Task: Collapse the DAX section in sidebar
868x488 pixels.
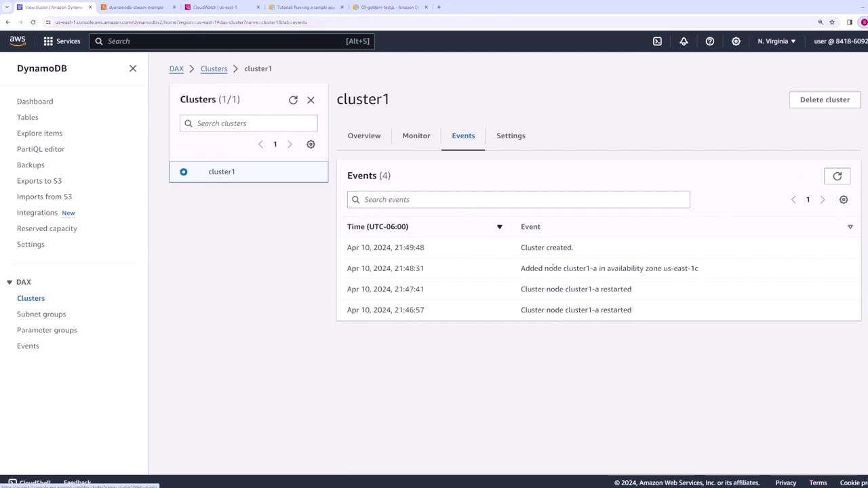Action: tap(9, 283)
